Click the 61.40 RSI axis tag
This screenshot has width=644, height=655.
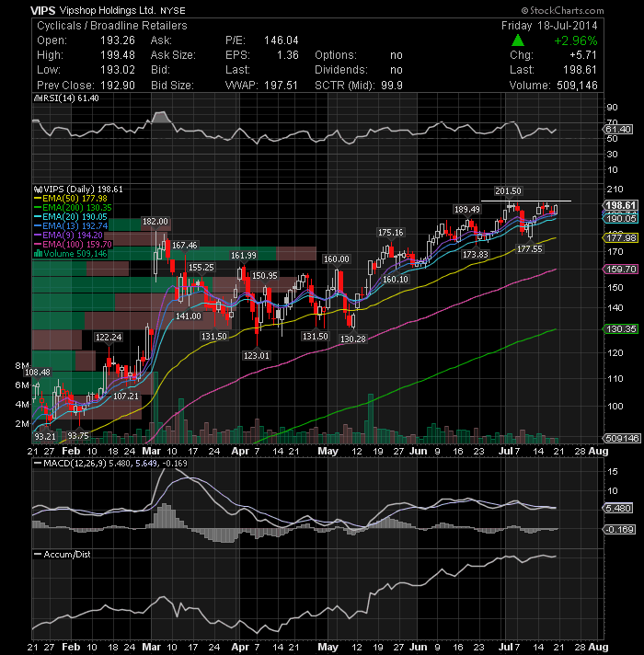tap(617, 130)
